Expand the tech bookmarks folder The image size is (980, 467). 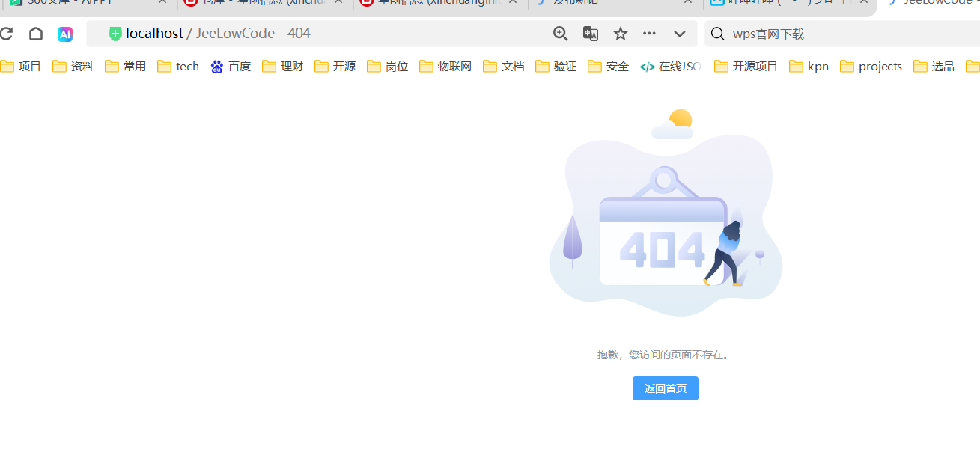coord(178,67)
